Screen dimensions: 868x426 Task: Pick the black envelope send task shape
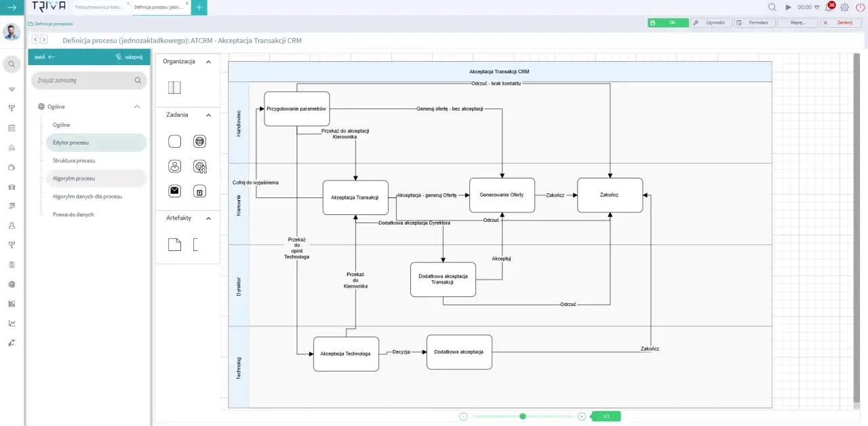click(x=174, y=191)
